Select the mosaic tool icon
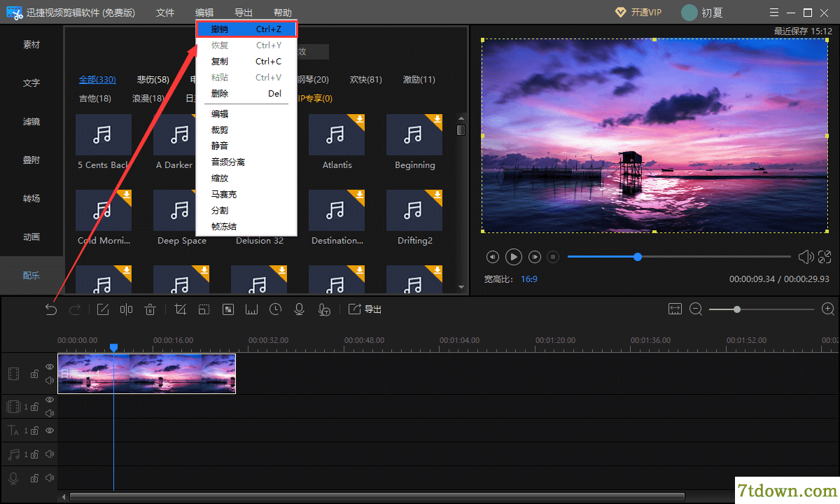Screen dimensions: 840x504 tap(227, 309)
